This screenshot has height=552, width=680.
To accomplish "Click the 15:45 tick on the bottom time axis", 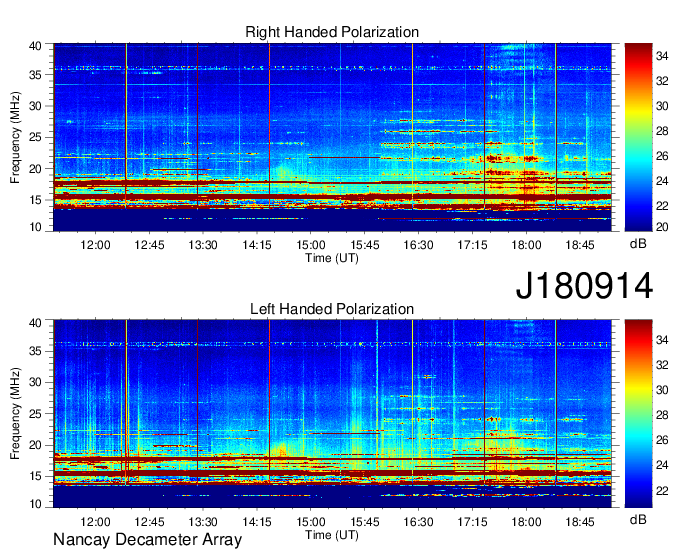I will (364, 522).
